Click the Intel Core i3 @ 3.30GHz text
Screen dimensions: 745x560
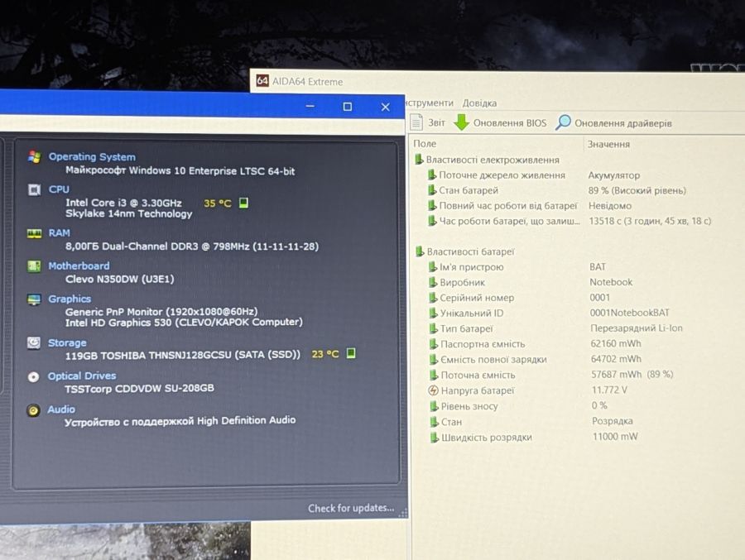coord(123,203)
